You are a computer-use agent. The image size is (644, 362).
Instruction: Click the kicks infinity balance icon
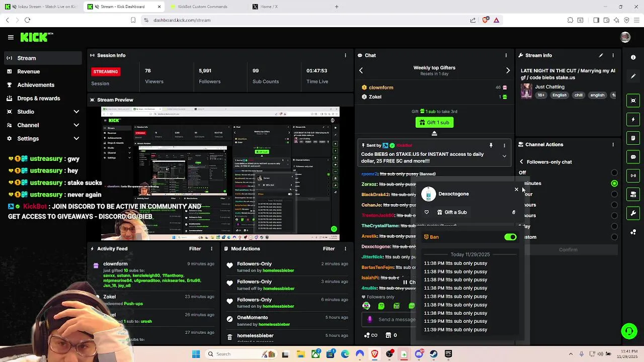[371, 335]
